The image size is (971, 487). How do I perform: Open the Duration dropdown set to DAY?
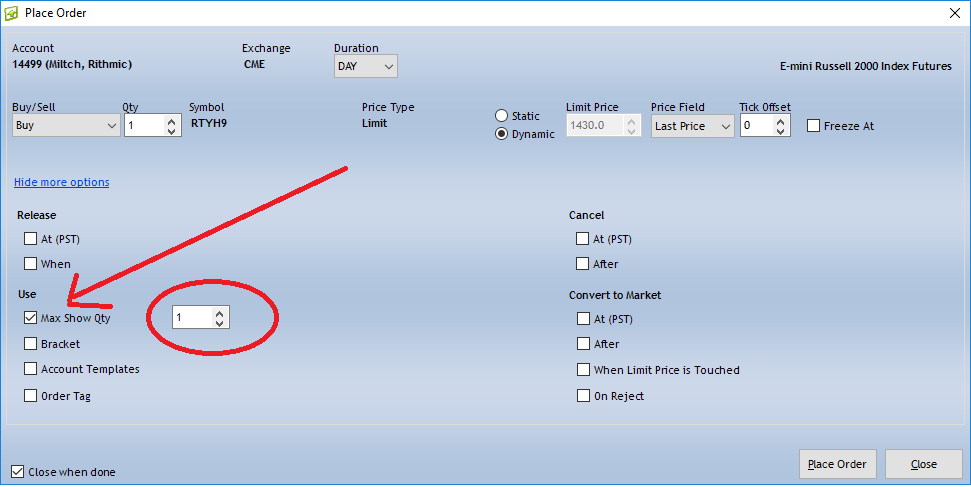click(x=365, y=66)
